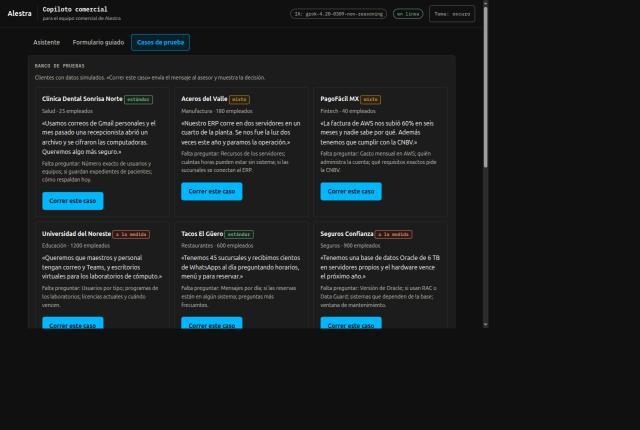Click the page vertical scrollbar thumb
The image size is (640, 430).
click(x=485, y=87)
